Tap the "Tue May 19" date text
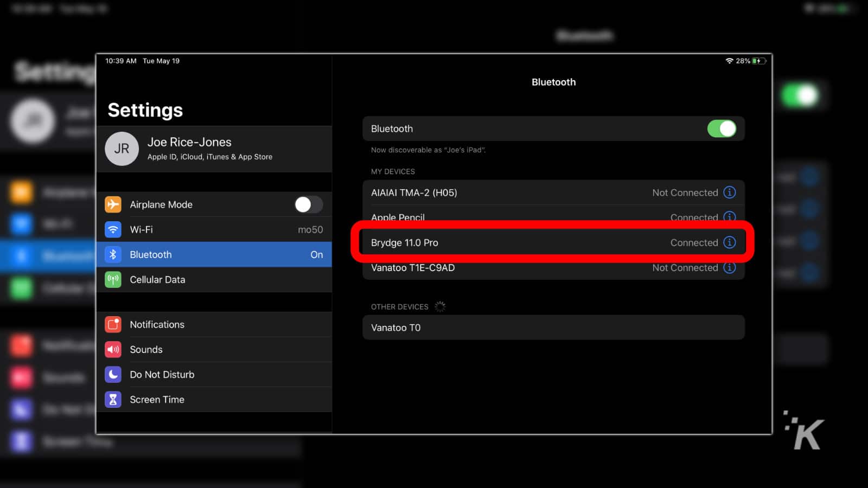 pyautogui.click(x=161, y=61)
